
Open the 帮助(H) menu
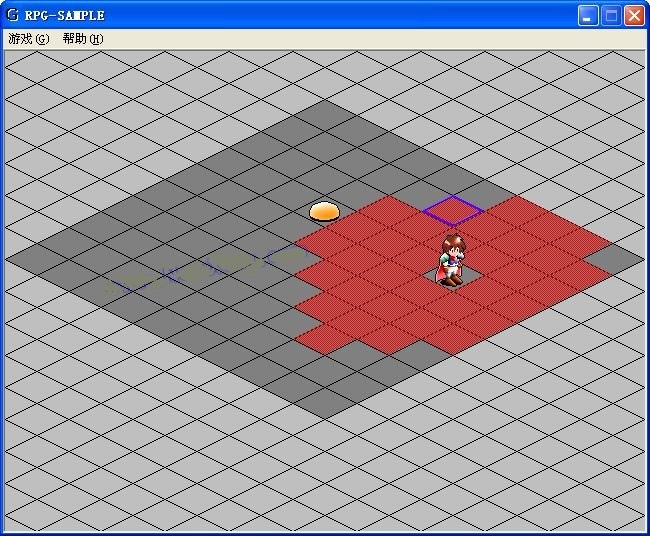click(x=83, y=39)
